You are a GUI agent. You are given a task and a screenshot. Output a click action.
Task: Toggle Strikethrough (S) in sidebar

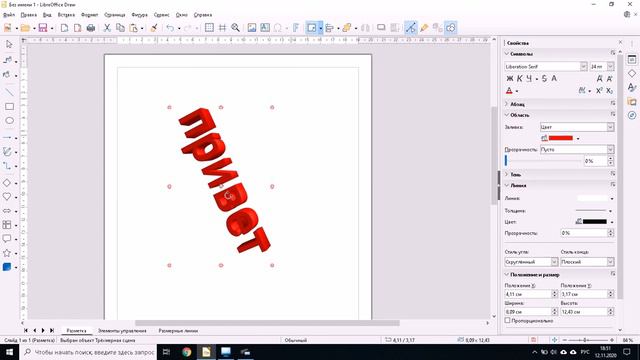point(544,78)
